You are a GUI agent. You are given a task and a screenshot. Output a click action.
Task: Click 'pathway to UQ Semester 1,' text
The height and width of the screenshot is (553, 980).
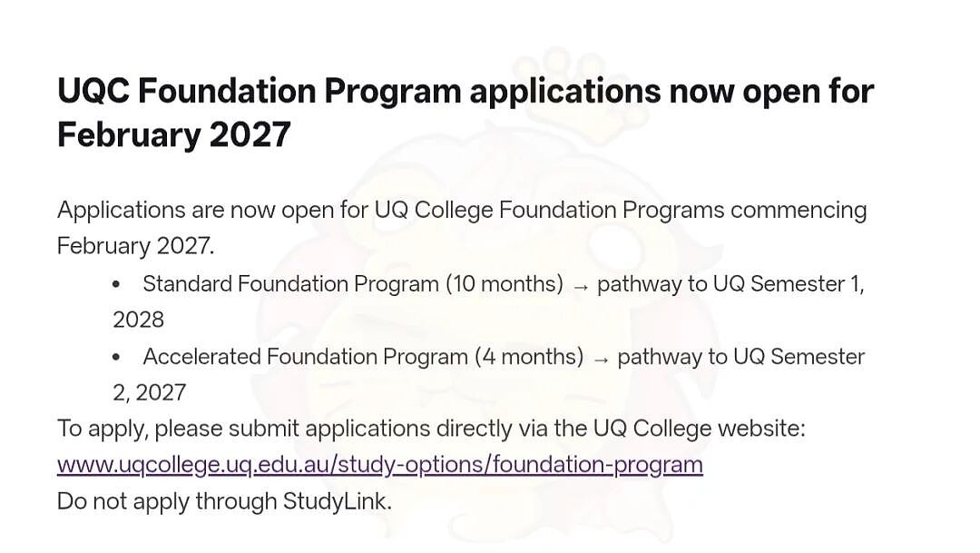(x=730, y=284)
